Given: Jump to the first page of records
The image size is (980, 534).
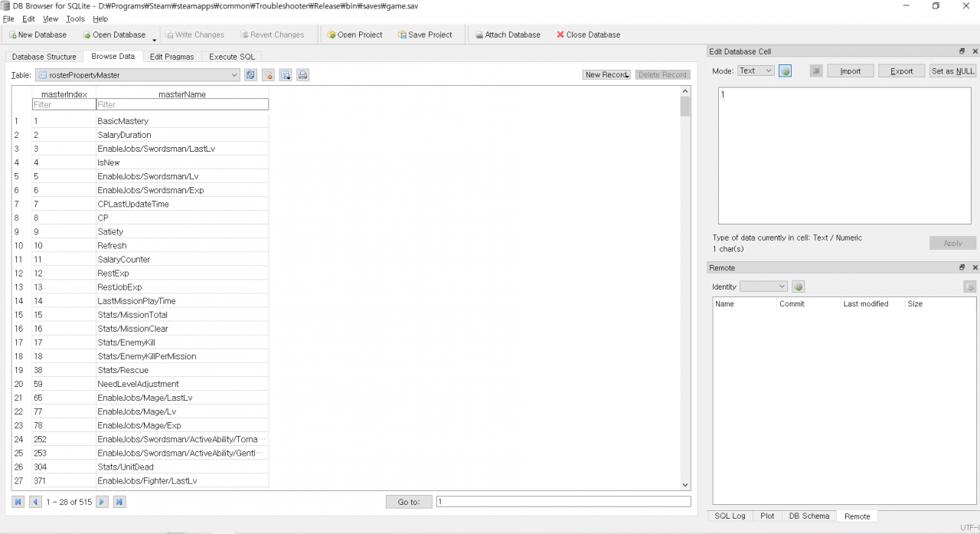Looking at the screenshot, I should click(18, 502).
